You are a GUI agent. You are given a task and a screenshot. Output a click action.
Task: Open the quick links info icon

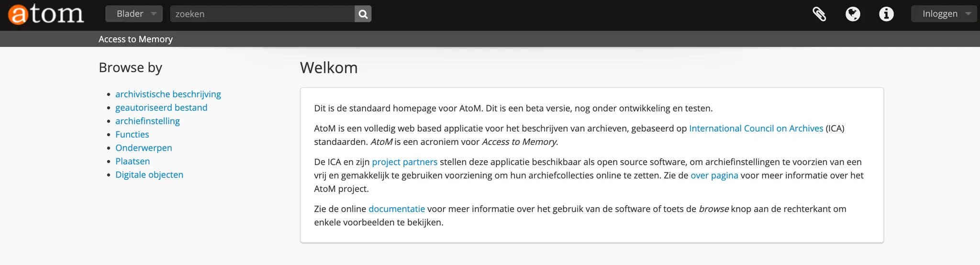click(x=886, y=14)
